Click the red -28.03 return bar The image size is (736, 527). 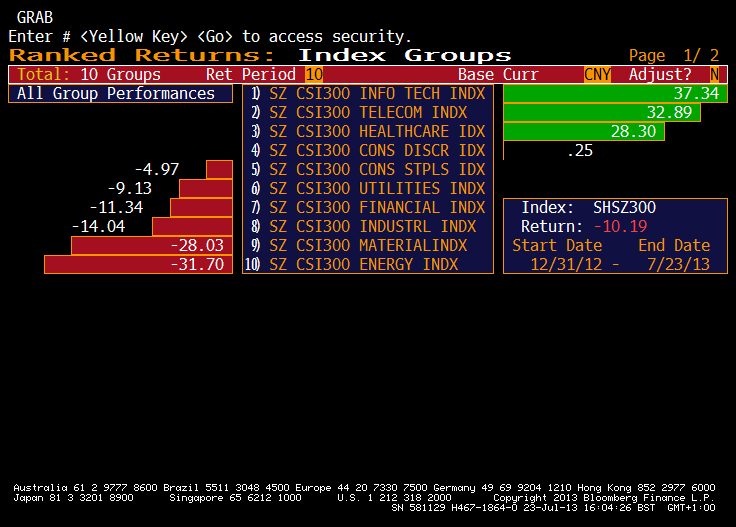(x=152, y=245)
